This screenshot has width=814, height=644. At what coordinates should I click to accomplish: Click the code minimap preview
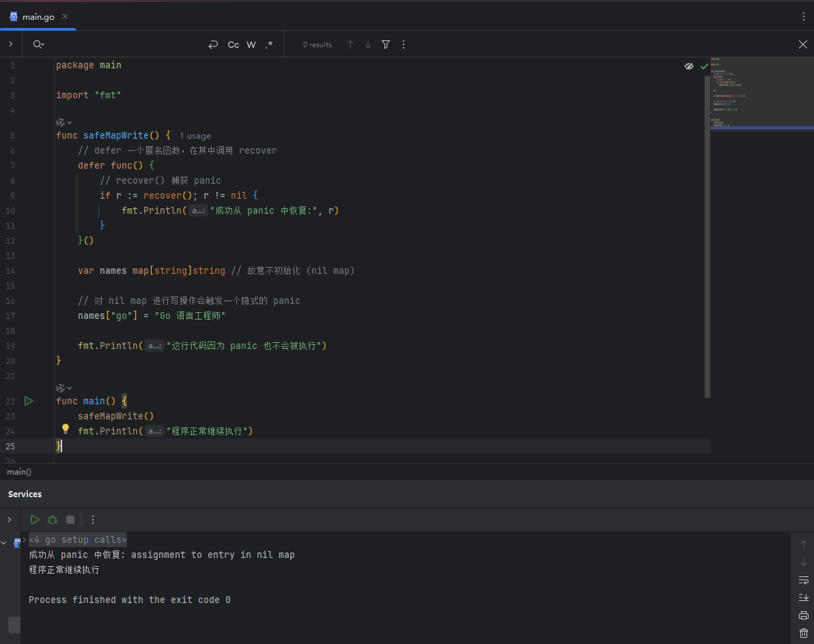(762, 94)
